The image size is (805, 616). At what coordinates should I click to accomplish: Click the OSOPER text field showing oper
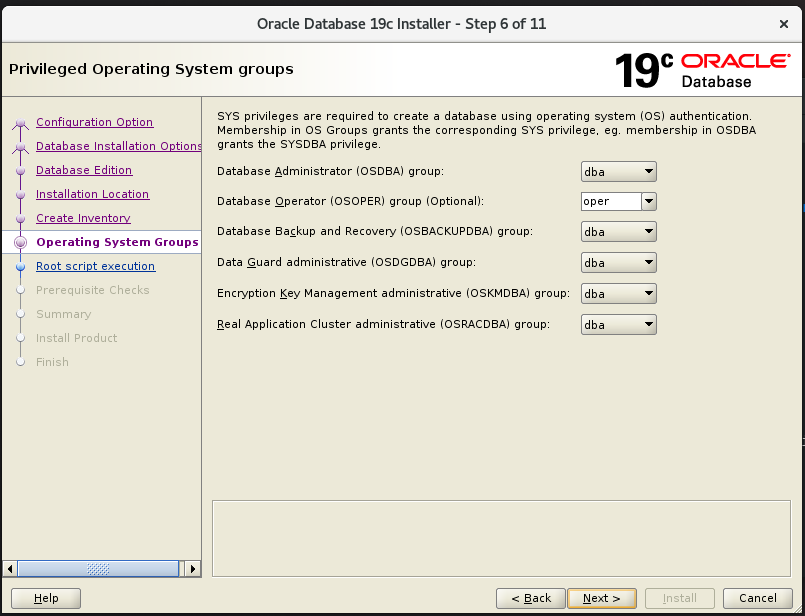[611, 201]
